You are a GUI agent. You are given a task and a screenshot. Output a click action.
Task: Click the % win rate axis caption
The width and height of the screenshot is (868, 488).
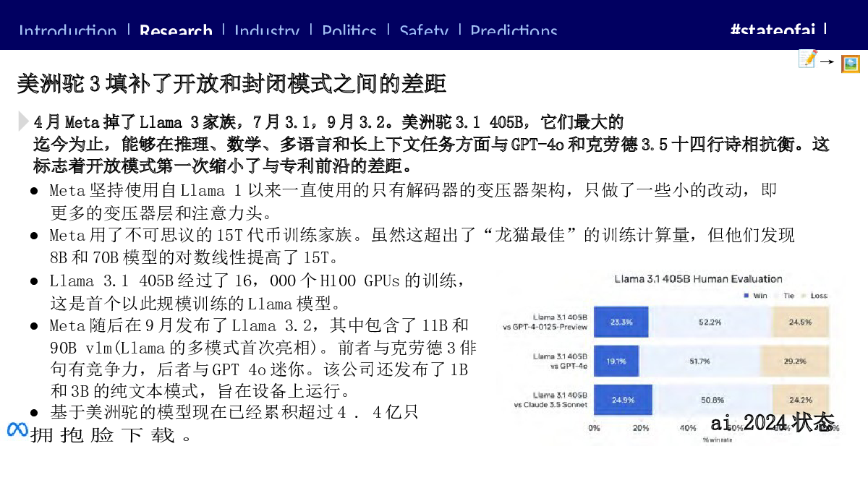pyautogui.click(x=717, y=440)
